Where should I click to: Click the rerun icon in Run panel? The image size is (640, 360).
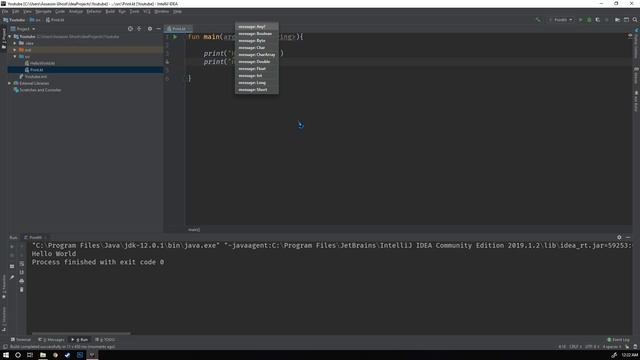tap(12, 247)
